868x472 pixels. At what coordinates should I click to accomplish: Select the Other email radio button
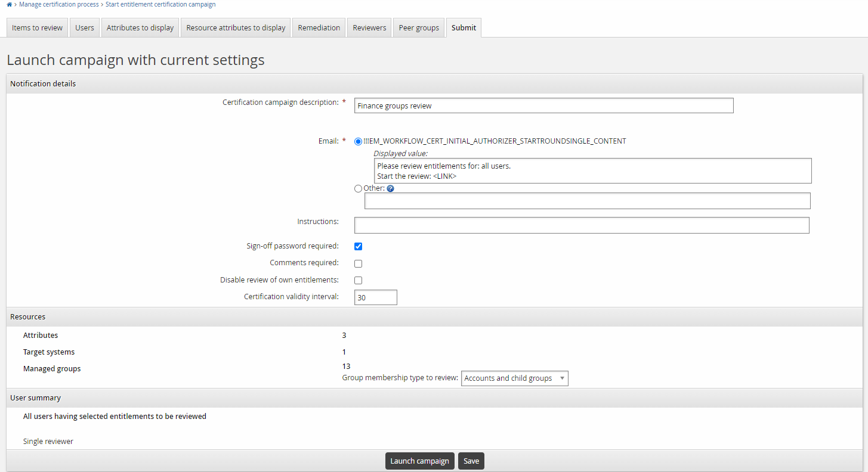[x=358, y=189]
